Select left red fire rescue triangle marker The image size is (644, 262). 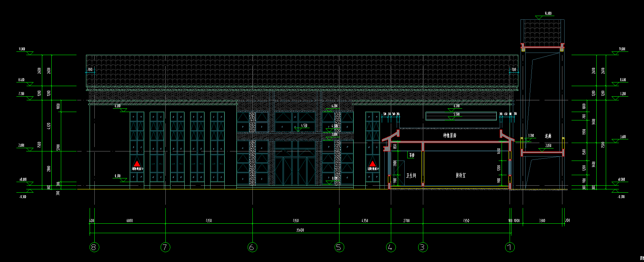coord(137,164)
